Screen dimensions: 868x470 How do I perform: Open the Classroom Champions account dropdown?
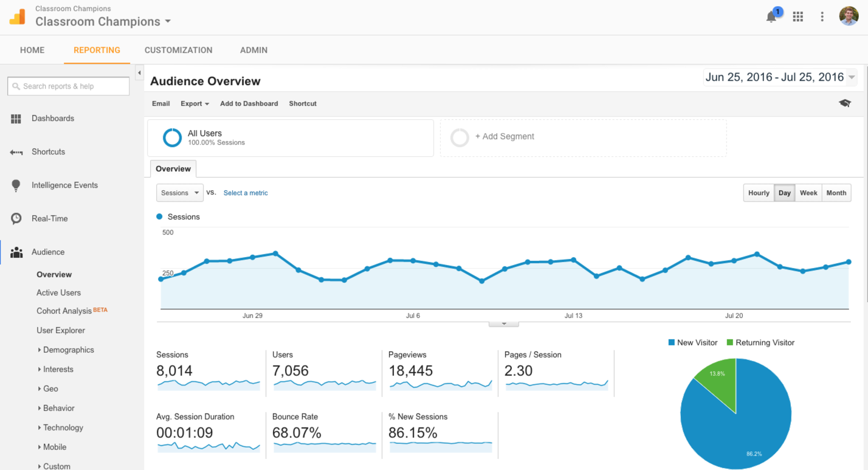(103, 21)
